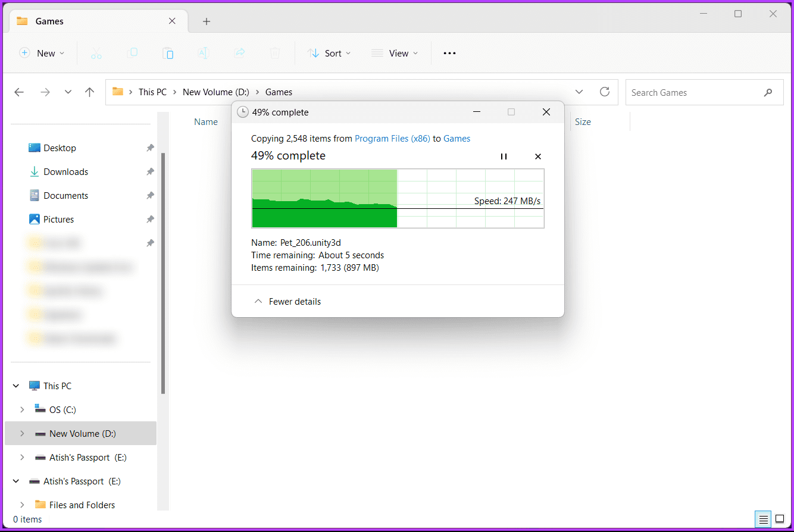The image size is (794, 532).
Task: Click the Refresh icon beside address bar
Action: point(605,92)
